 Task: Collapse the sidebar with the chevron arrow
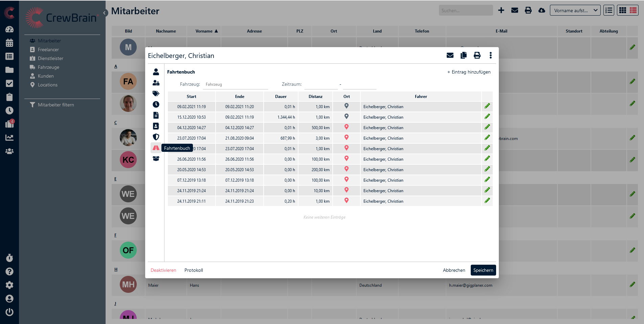click(x=105, y=13)
